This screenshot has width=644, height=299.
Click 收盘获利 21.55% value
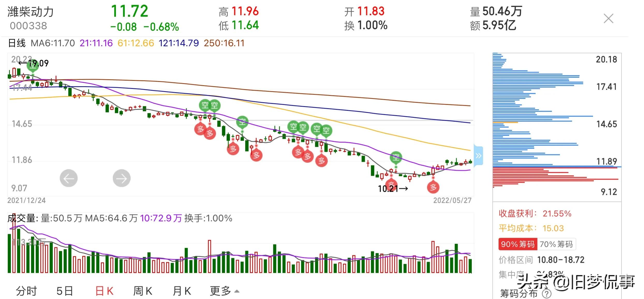point(557,214)
